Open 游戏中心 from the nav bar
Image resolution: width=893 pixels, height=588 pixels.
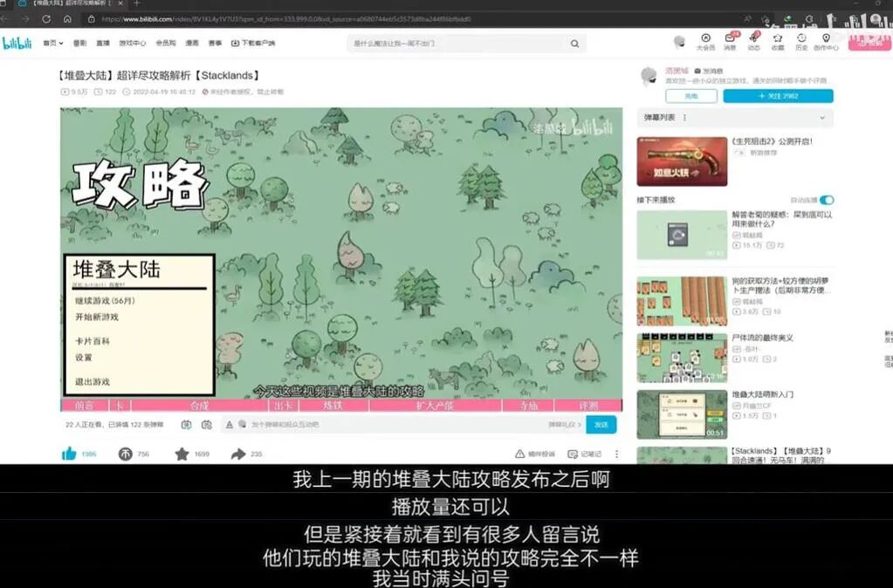[x=132, y=44]
